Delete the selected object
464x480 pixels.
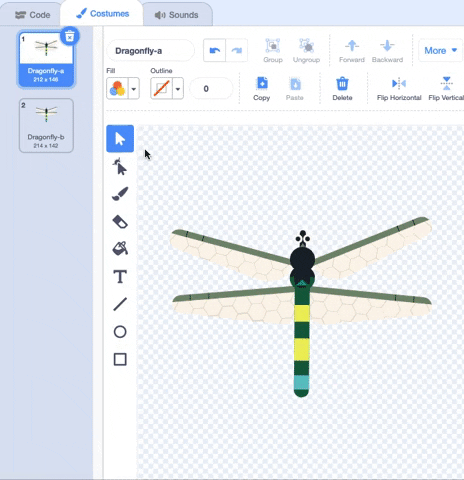[x=342, y=89]
